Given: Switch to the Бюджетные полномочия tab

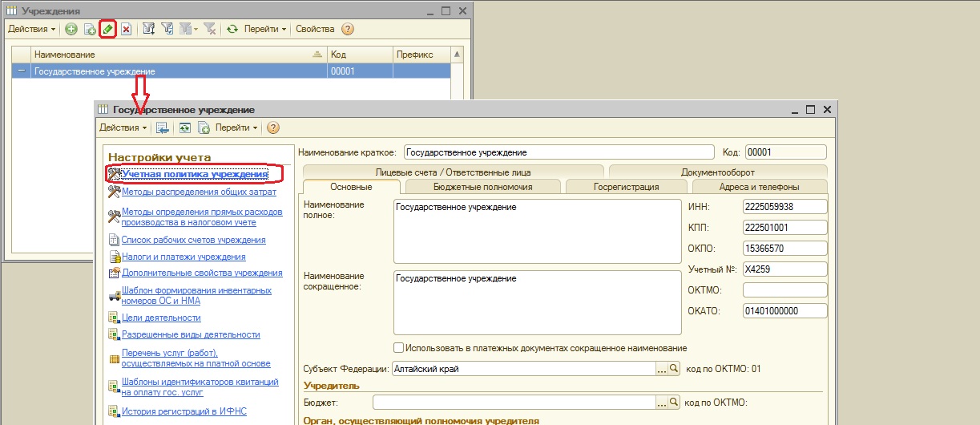Looking at the screenshot, I should [482, 187].
